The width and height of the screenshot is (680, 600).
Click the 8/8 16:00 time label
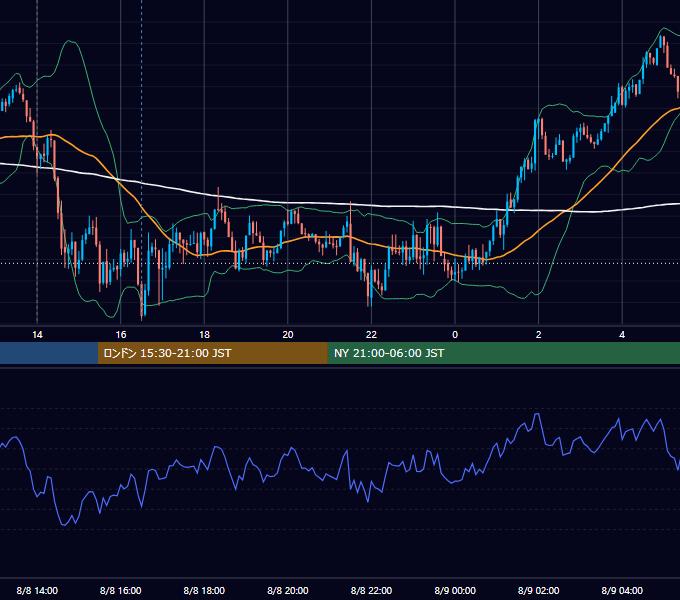[x=121, y=590]
